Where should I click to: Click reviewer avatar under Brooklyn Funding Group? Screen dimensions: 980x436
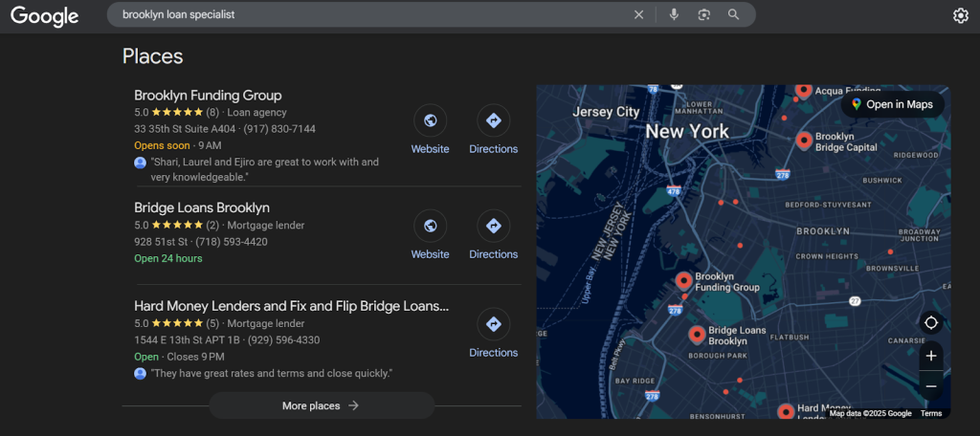pos(140,163)
